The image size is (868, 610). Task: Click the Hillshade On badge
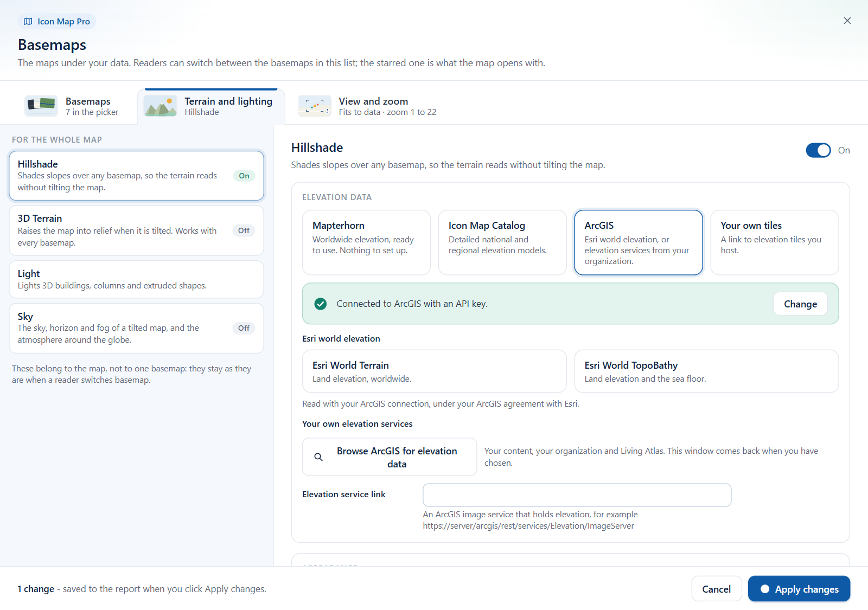click(x=244, y=176)
